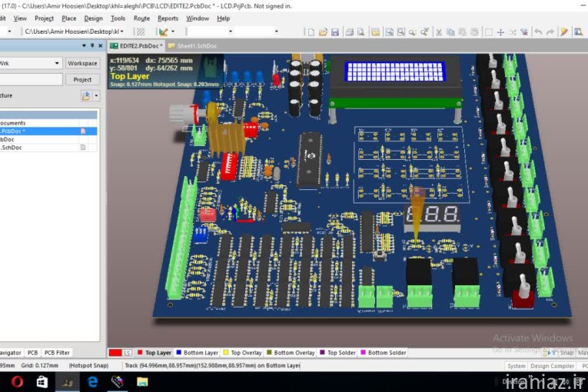
Task: Deselect all with the deselect icon
Action: click(x=512, y=32)
